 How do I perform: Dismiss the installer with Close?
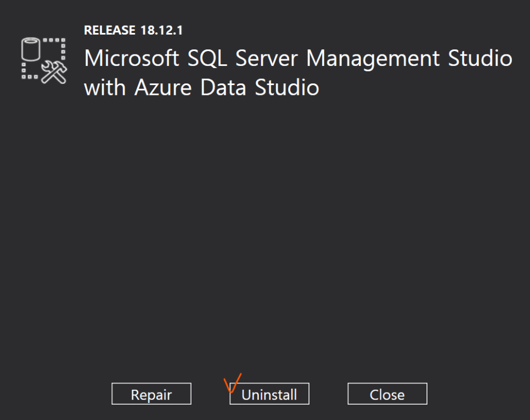tap(387, 394)
